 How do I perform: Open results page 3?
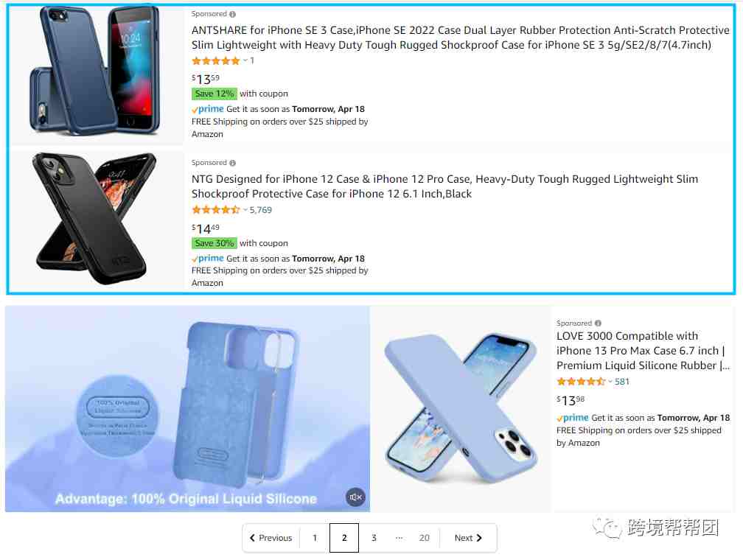[x=374, y=538]
